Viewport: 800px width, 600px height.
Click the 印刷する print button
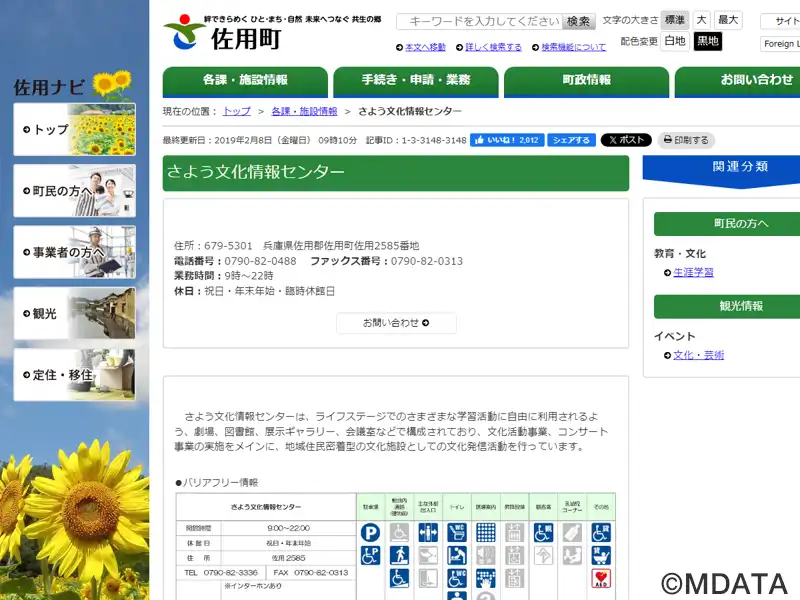686,140
